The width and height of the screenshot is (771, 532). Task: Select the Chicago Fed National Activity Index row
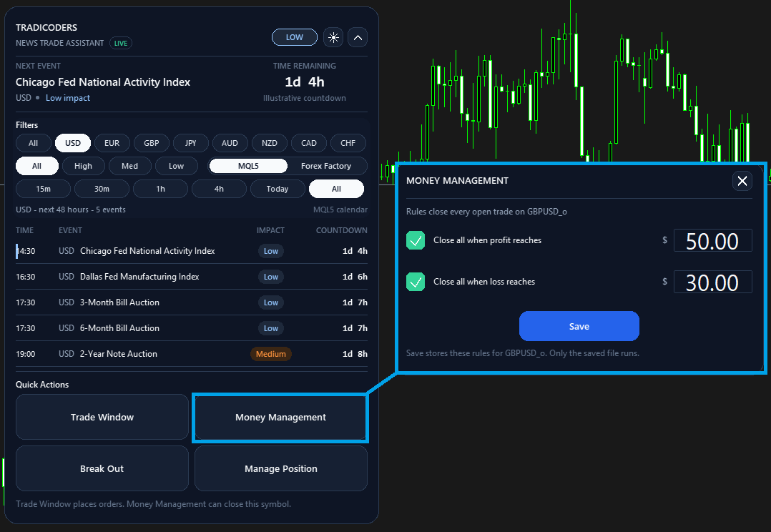(192, 251)
